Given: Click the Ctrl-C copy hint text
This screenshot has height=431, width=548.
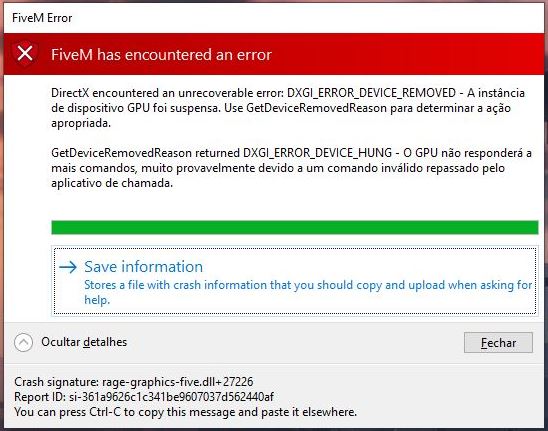Looking at the screenshot, I should pos(185,412).
